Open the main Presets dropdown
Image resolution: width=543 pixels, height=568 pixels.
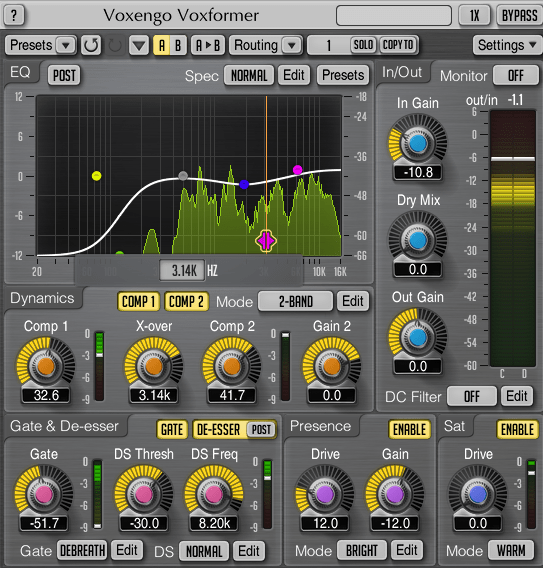click(x=41, y=46)
